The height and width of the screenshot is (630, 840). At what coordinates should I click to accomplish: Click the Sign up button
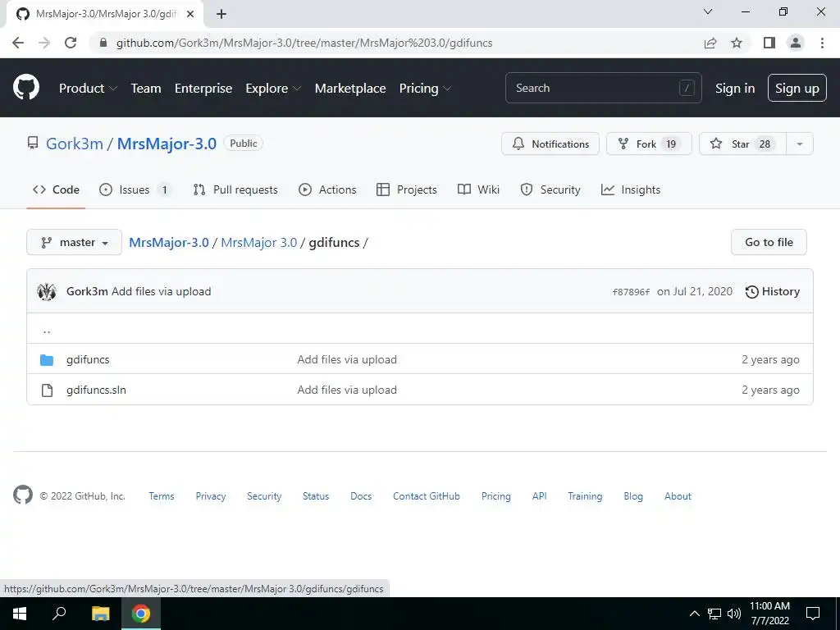coord(797,88)
